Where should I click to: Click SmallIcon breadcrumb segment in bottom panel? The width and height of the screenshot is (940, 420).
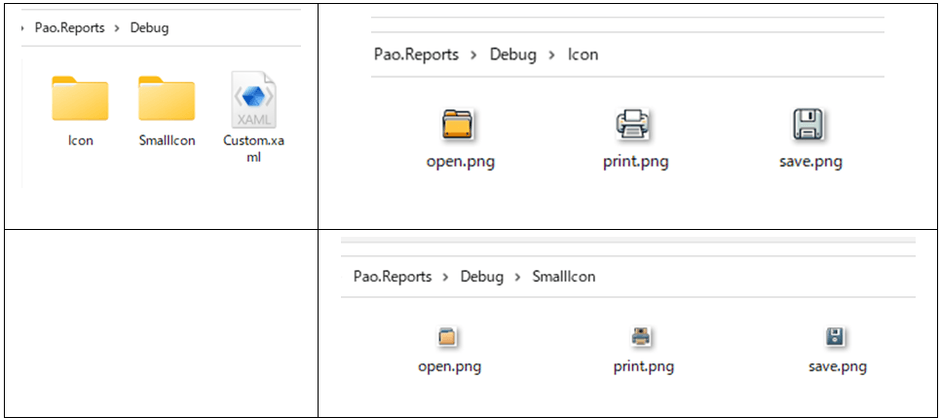click(564, 276)
